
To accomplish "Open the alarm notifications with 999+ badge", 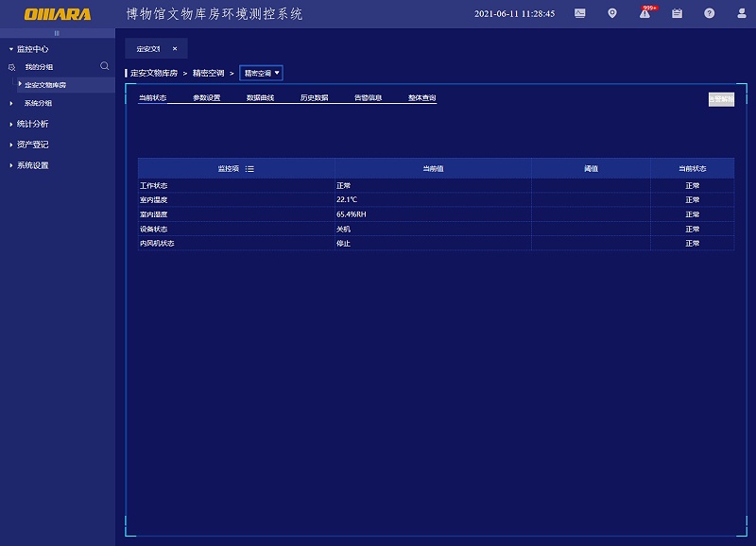I will tap(645, 14).
